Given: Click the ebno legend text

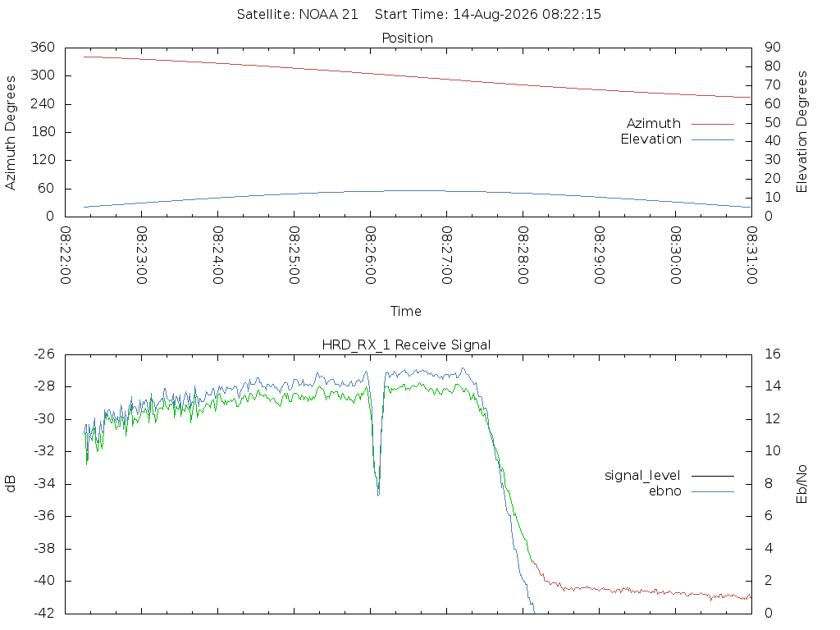Looking at the screenshot, I should point(664,491).
